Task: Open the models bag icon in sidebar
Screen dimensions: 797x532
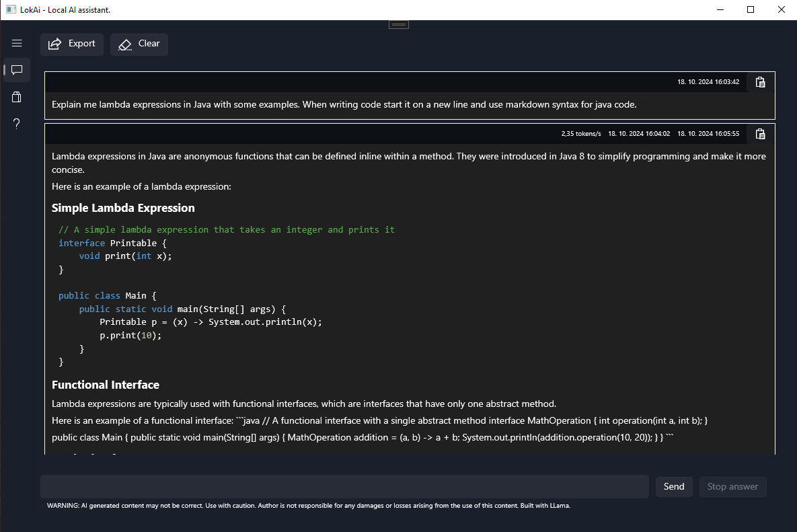Action: pyautogui.click(x=17, y=97)
